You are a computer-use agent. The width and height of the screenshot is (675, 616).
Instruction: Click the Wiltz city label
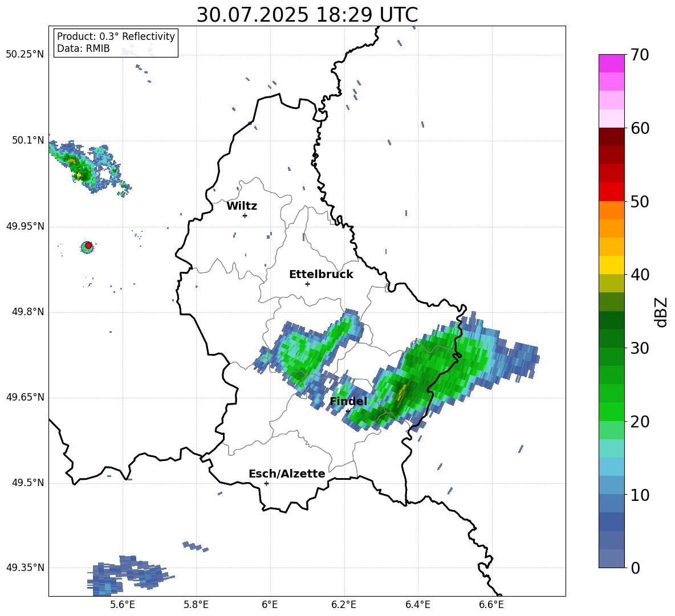242,206
